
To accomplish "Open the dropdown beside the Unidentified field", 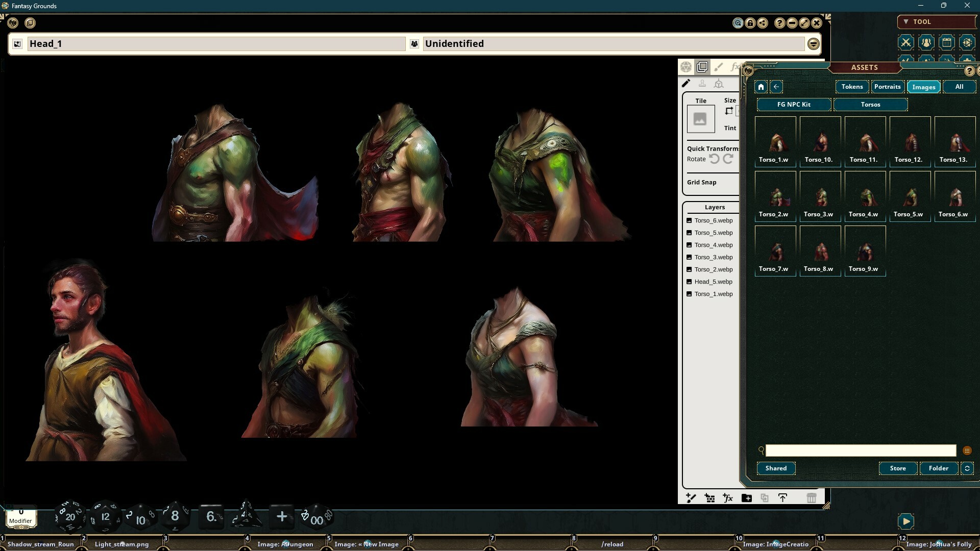I will [x=814, y=44].
